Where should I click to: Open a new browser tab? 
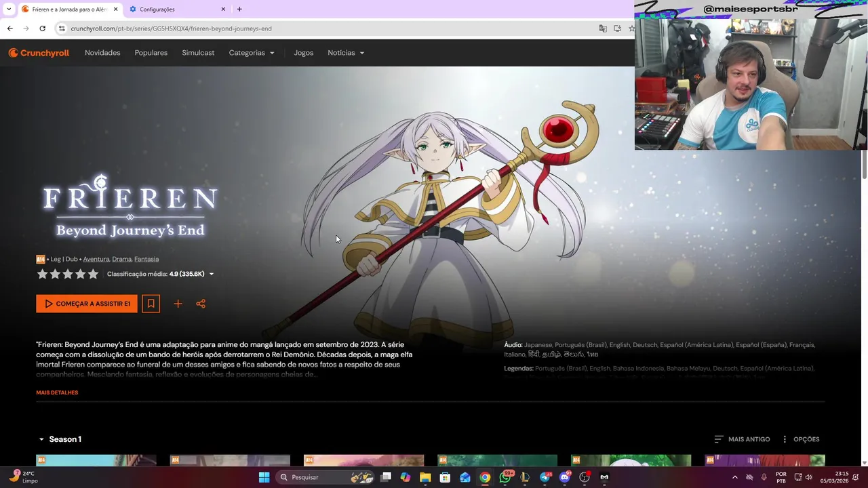pyautogui.click(x=239, y=9)
